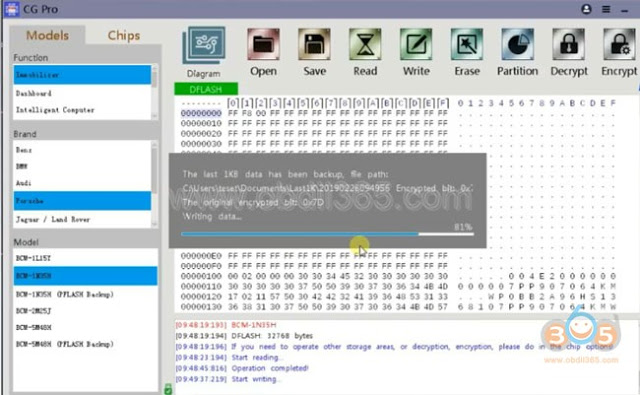Minimize the CG Pro window
Image resolution: width=640 pixels, height=395 pixels.
624,10
